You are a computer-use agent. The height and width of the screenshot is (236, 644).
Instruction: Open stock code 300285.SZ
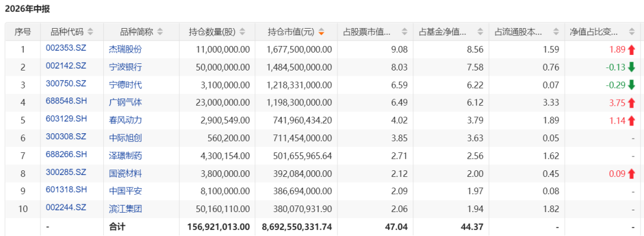[66, 172]
